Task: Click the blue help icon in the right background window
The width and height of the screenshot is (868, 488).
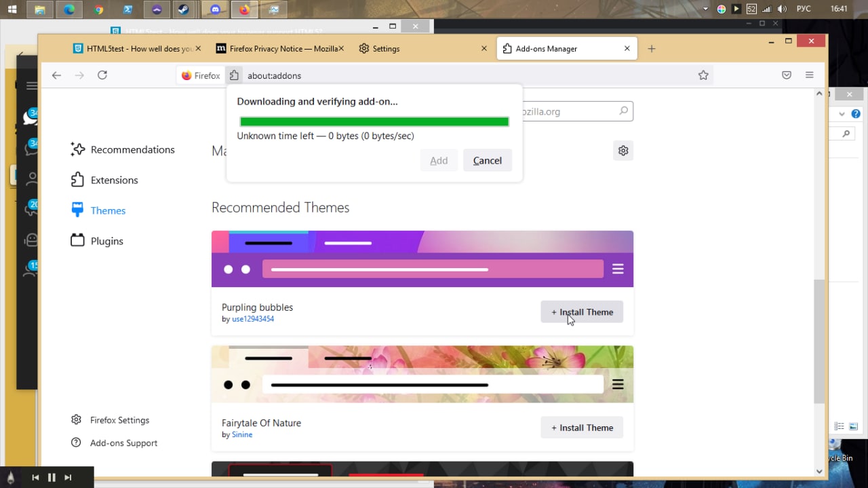Action: (x=856, y=114)
